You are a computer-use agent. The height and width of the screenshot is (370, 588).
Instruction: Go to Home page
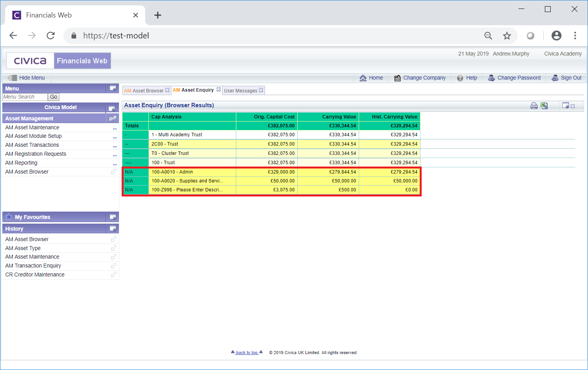pos(371,78)
